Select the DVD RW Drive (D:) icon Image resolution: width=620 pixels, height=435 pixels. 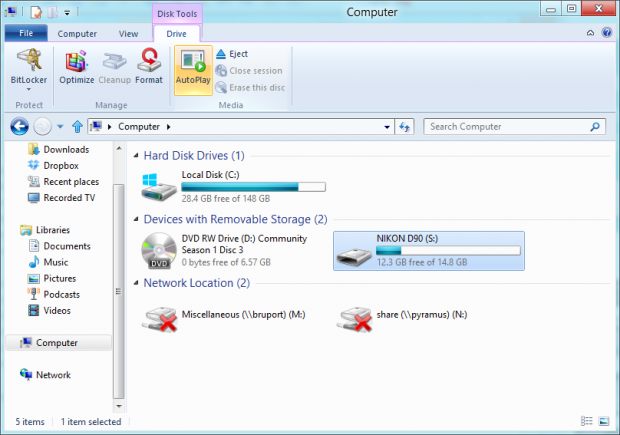tap(159, 251)
